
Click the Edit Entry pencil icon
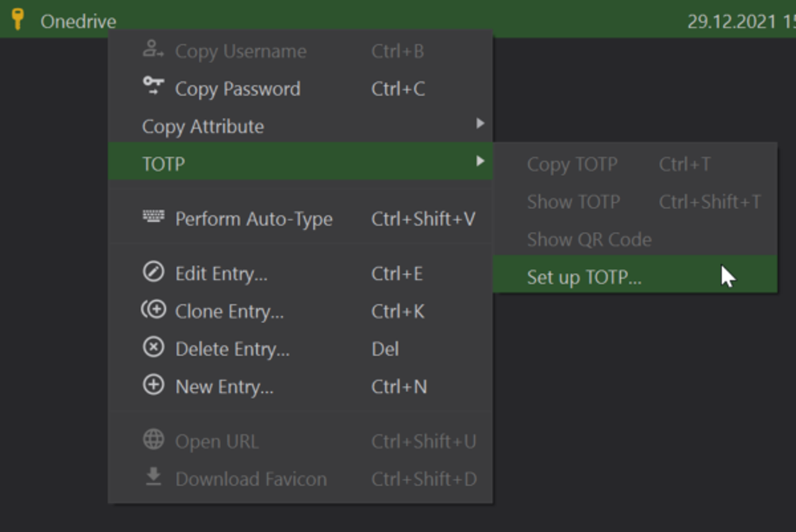(153, 272)
